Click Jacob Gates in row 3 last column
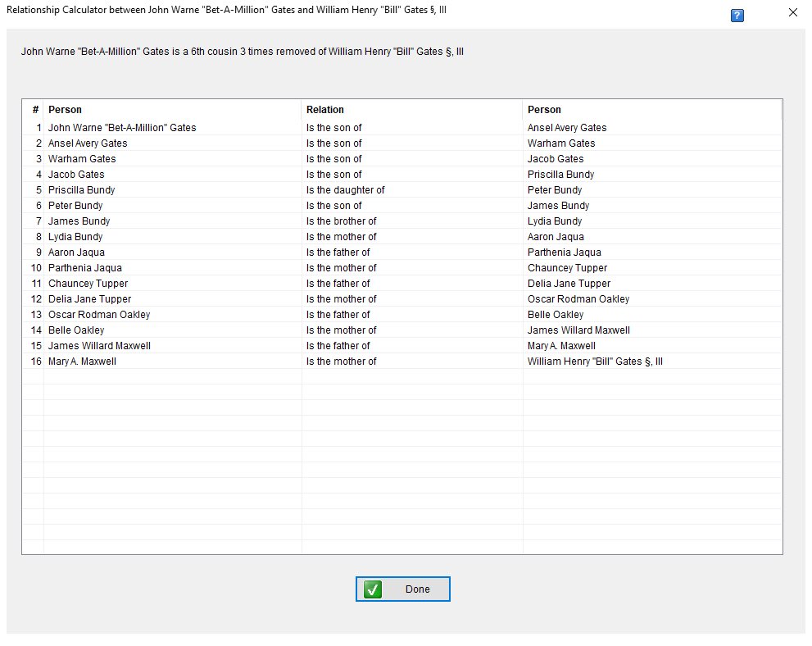The height and width of the screenshot is (646, 812). 556,158
